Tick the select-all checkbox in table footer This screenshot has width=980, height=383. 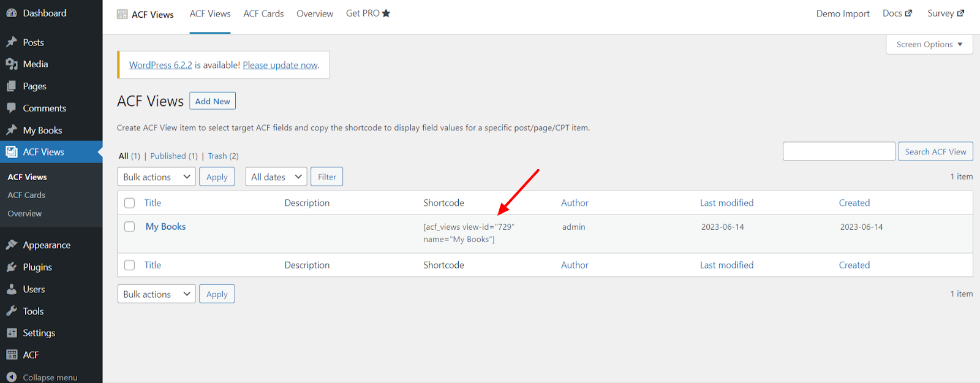tap(129, 265)
